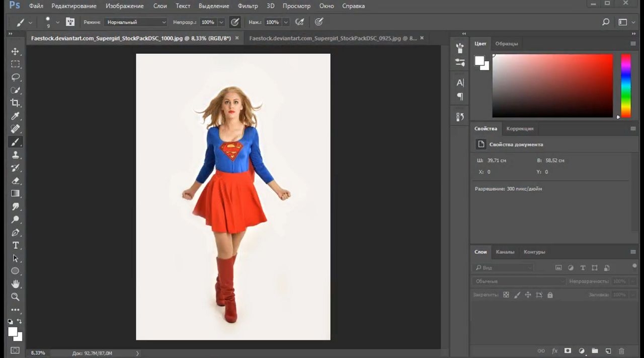The height and width of the screenshot is (358, 644).
Task: Select the Spot Healing Brush tool
Action: [x=15, y=129]
